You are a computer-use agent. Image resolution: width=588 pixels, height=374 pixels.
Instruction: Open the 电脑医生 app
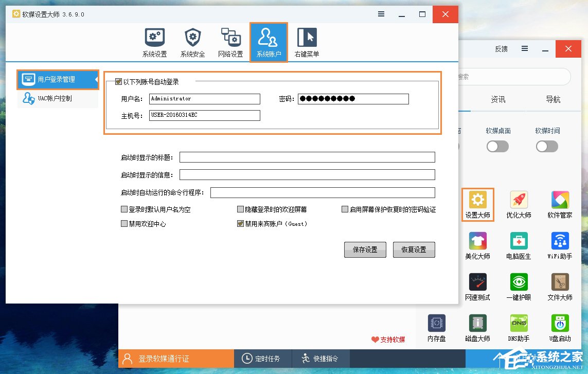[x=519, y=246]
